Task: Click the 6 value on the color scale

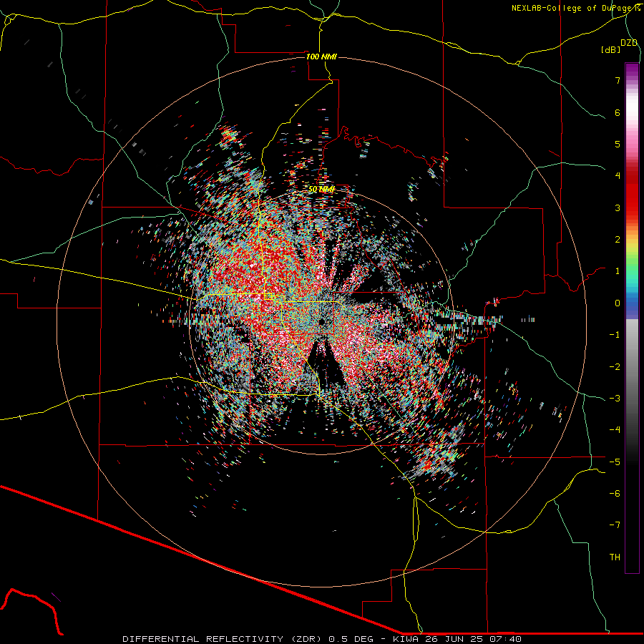Action: [618, 112]
